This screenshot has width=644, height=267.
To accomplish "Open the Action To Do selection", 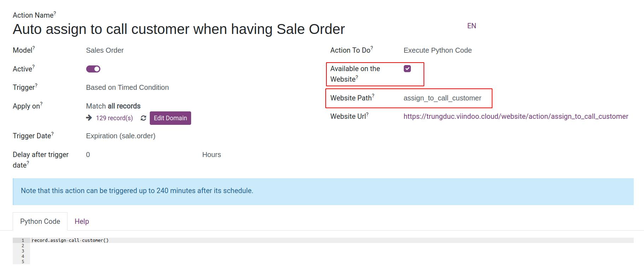I will (x=437, y=50).
